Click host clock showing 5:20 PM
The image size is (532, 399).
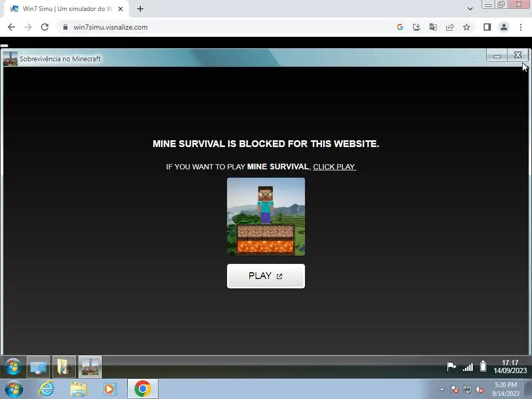506,389
